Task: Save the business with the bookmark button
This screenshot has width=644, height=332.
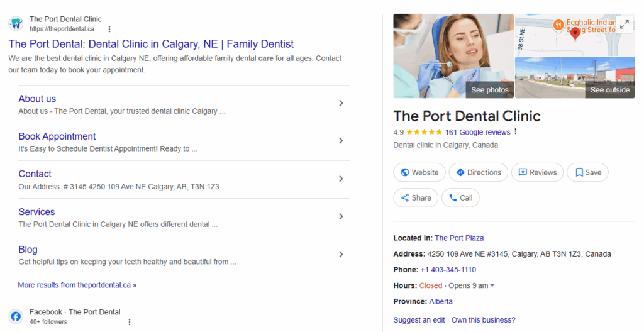Action: pyautogui.click(x=587, y=172)
